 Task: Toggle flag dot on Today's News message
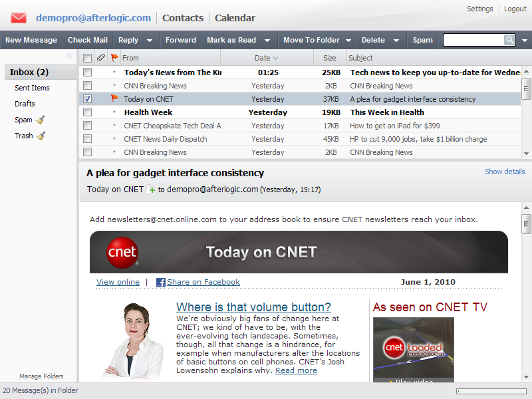tap(114, 72)
